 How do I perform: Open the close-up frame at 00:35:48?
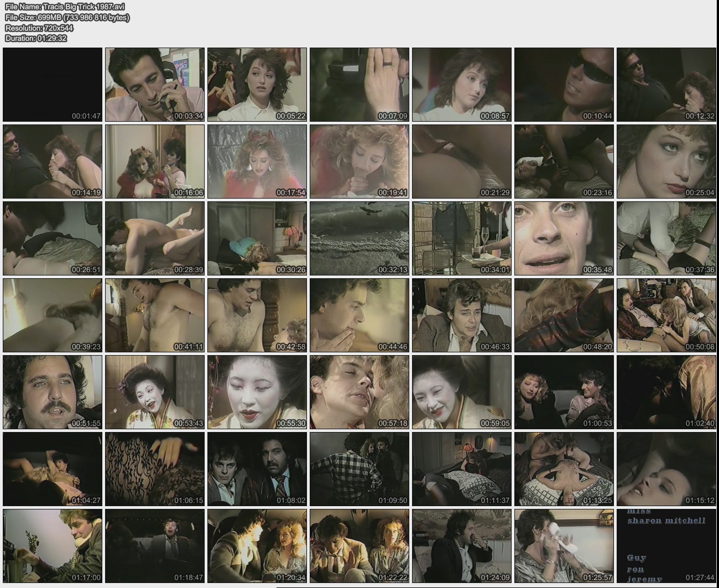pos(564,238)
